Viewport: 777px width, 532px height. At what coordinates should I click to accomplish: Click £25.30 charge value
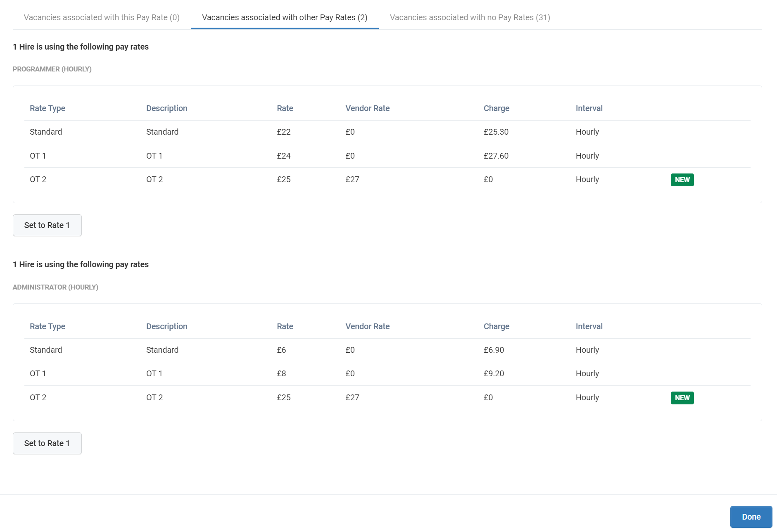[496, 132]
